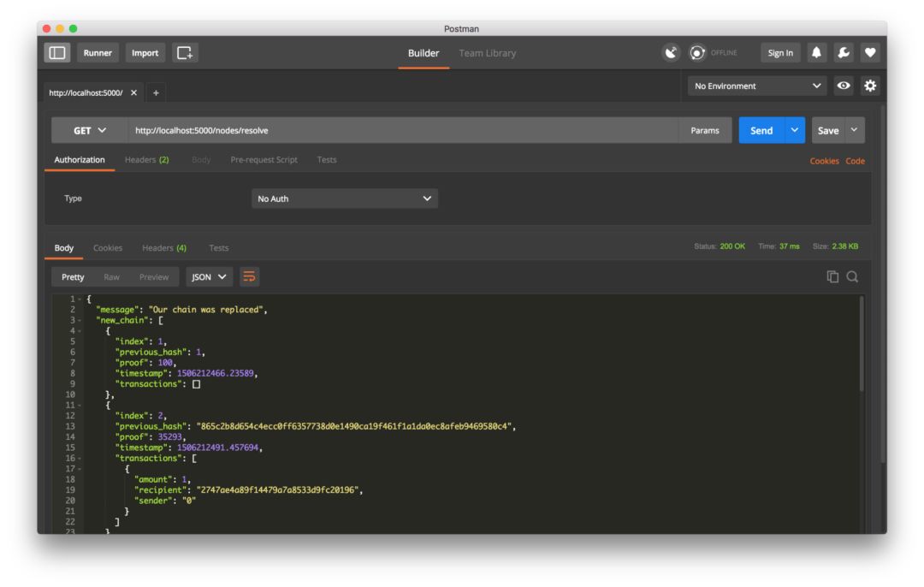Open a new window with plus icon

tap(185, 52)
